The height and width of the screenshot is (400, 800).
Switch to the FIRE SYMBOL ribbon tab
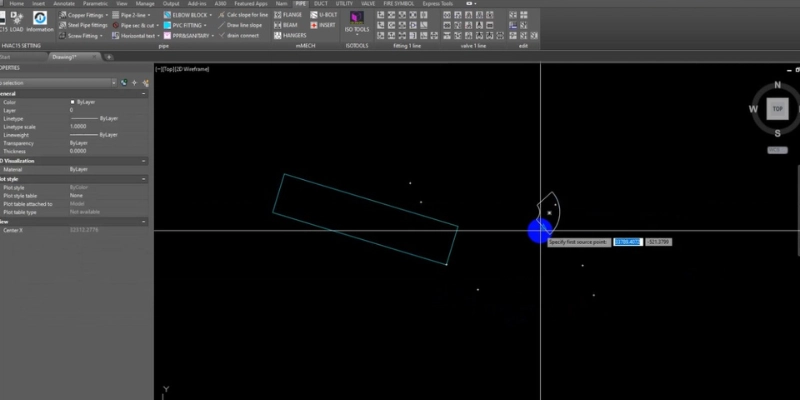click(x=398, y=4)
